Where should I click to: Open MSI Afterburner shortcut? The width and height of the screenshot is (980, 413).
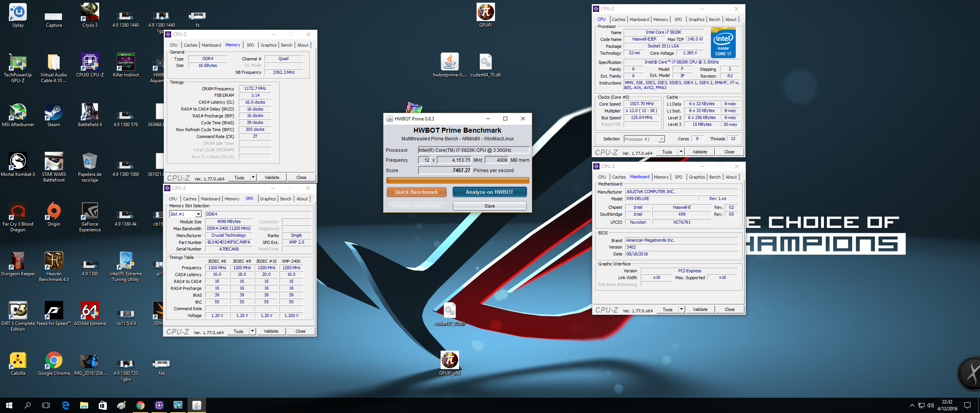[x=18, y=115]
